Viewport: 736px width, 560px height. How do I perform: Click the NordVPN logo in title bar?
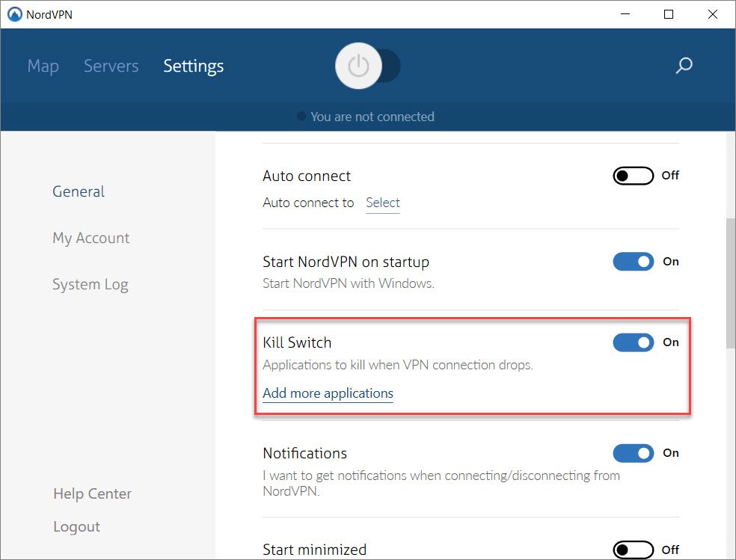[15, 14]
